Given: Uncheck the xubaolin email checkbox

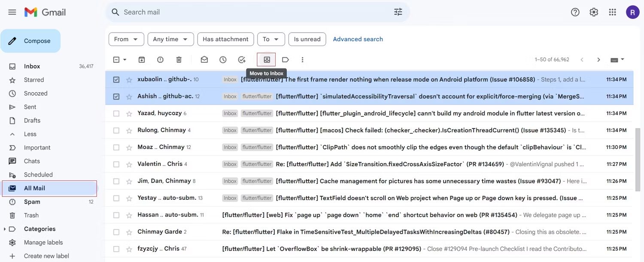Looking at the screenshot, I should point(116,79).
